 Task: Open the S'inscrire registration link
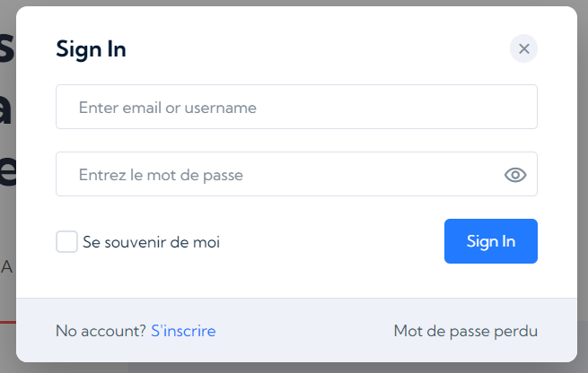(183, 331)
